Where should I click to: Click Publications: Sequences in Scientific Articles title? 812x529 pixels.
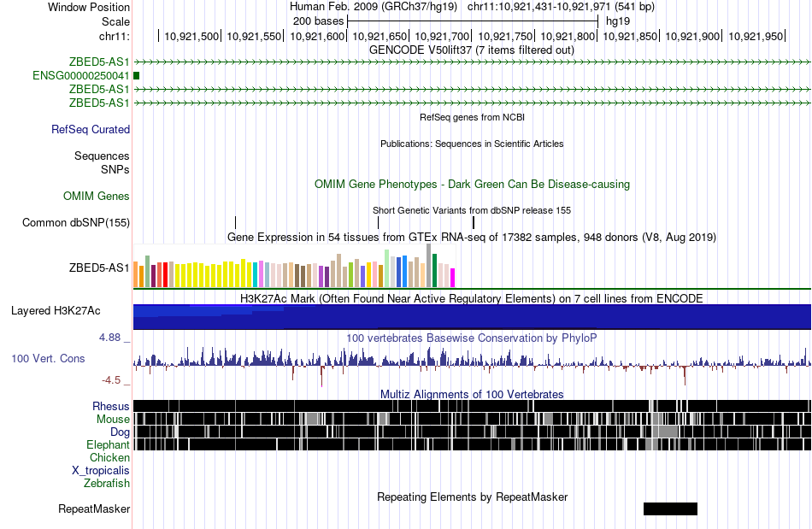(472, 144)
